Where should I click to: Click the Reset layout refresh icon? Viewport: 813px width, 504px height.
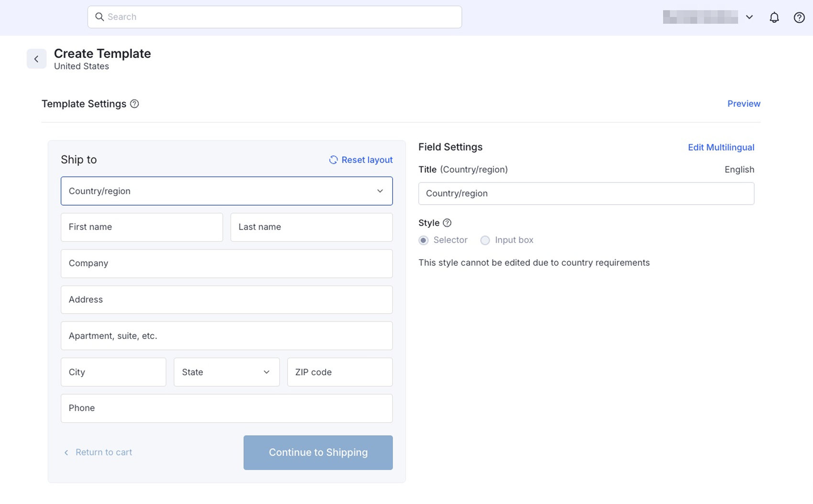pos(333,160)
